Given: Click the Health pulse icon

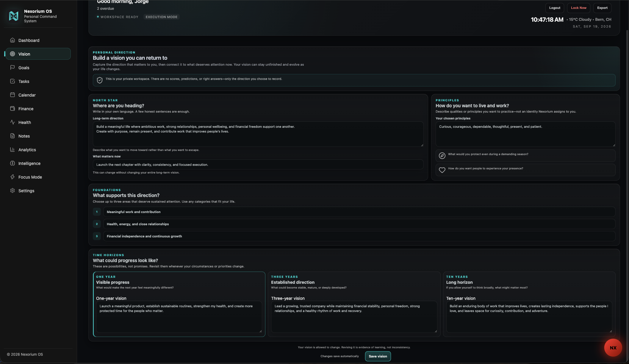Looking at the screenshot, I should pos(12,122).
